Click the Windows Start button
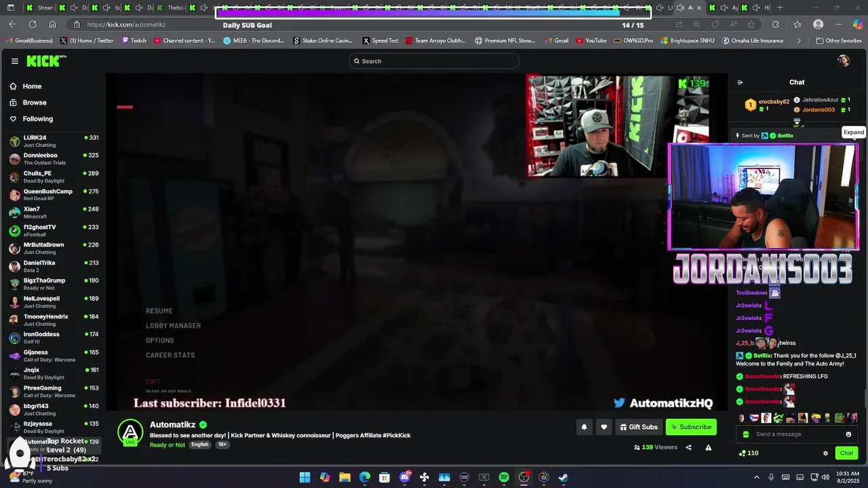The width and height of the screenshot is (868, 488). [305, 477]
